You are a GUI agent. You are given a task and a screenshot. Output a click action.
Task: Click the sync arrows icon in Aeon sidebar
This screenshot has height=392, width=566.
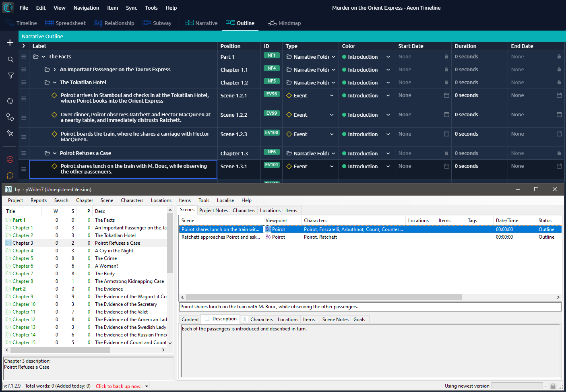click(x=10, y=101)
